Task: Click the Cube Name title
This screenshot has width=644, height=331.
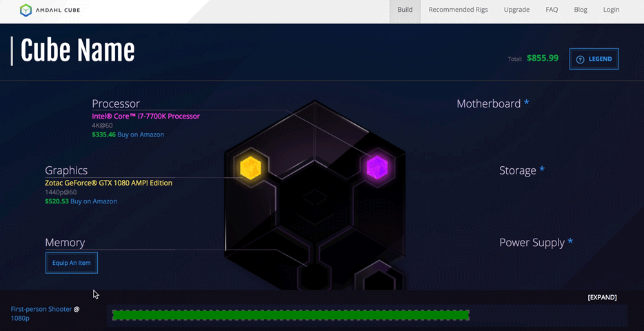Action: (78, 51)
